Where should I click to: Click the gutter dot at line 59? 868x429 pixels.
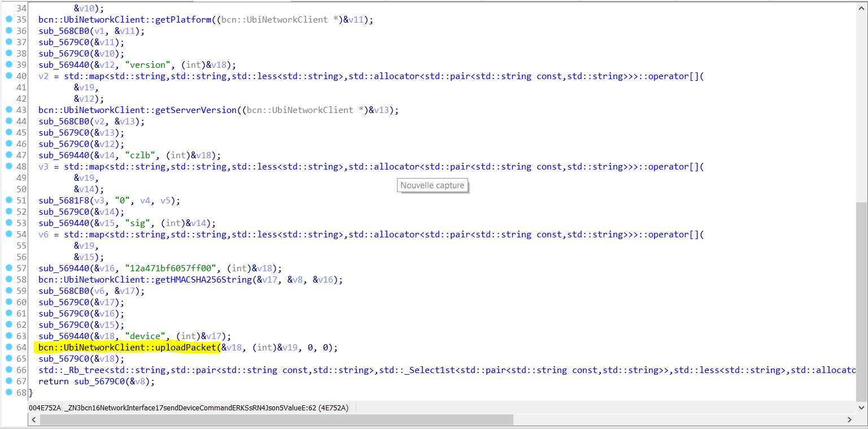[8, 291]
